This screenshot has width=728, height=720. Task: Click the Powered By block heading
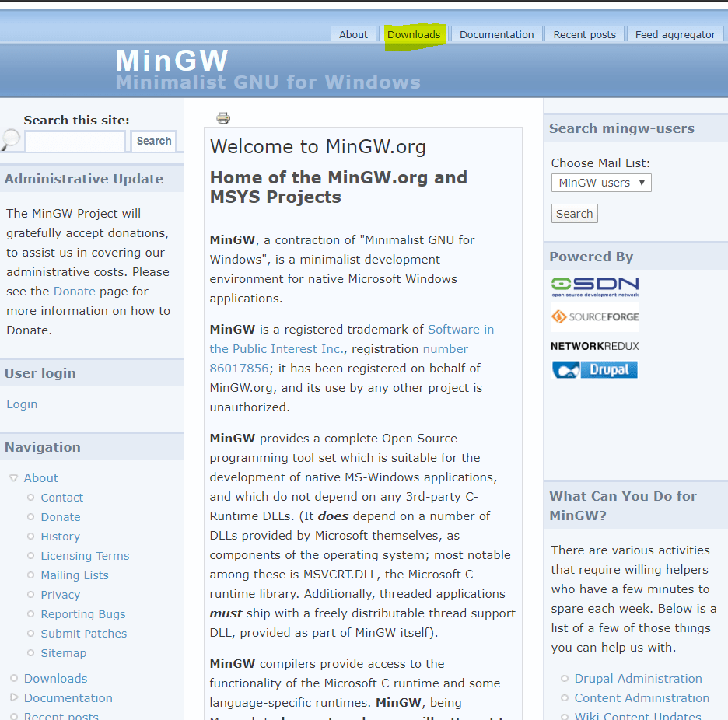pyautogui.click(x=591, y=257)
